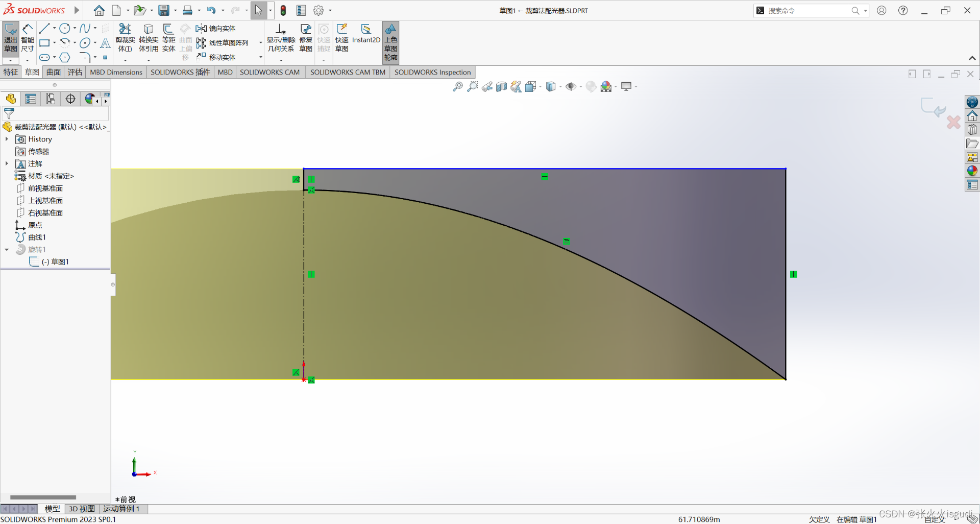This screenshot has height=524, width=980.
Task: Switch to the MBD Dimensions tab
Action: 116,72
